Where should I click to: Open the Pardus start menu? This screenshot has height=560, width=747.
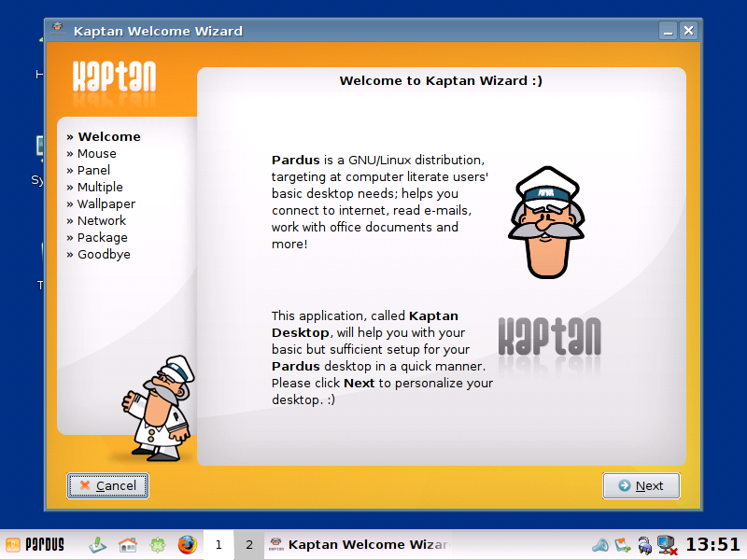[x=35, y=544]
